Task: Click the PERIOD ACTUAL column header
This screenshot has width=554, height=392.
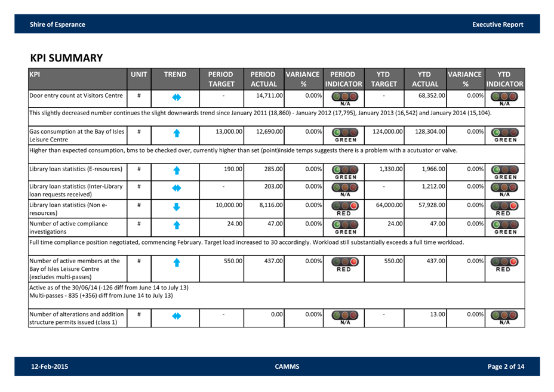Action: [263, 79]
